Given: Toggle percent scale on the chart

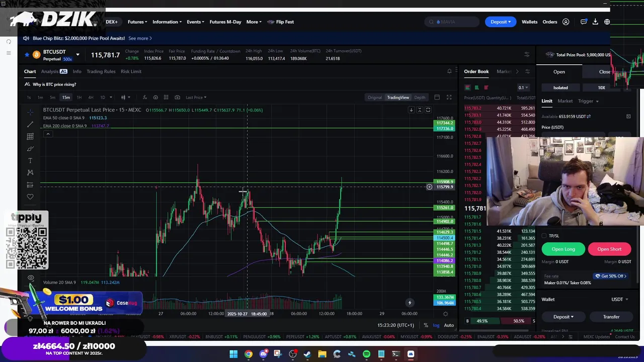Looking at the screenshot, I should point(426,325).
